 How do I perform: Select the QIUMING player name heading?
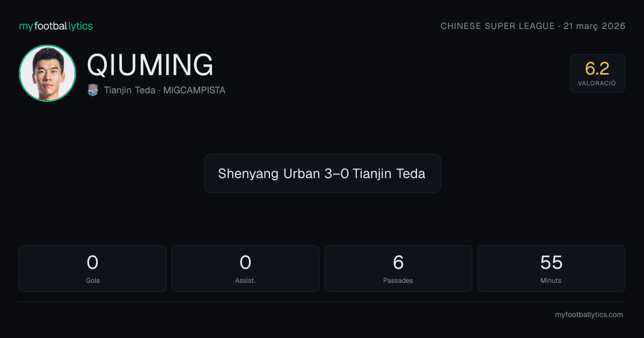coord(150,65)
